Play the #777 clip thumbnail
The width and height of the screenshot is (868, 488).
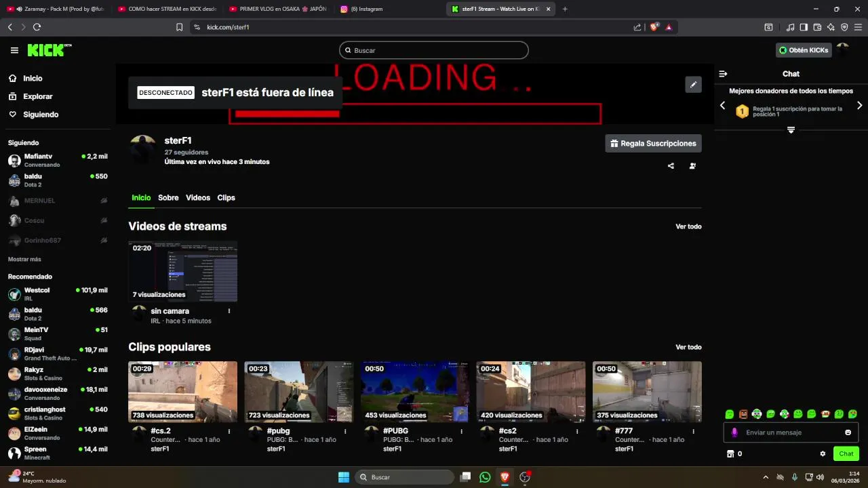coord(647,392)
